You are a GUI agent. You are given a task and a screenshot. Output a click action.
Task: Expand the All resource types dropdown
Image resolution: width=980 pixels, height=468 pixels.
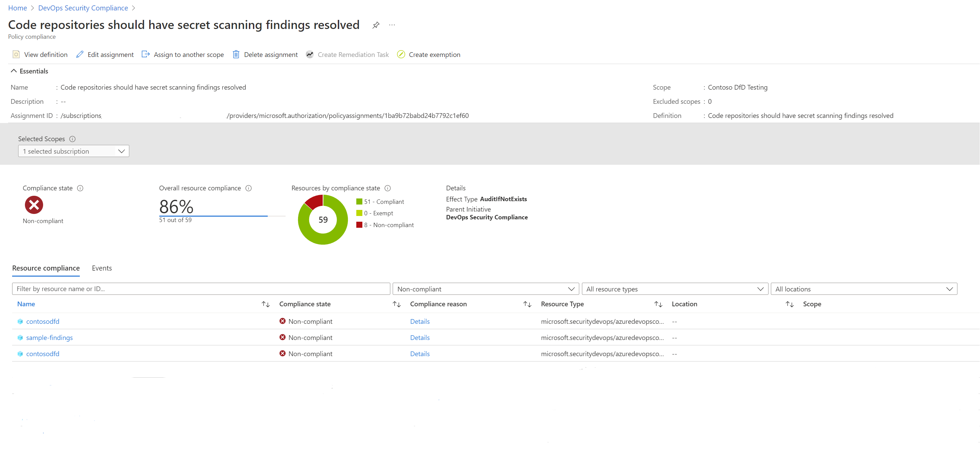point(675,289)
